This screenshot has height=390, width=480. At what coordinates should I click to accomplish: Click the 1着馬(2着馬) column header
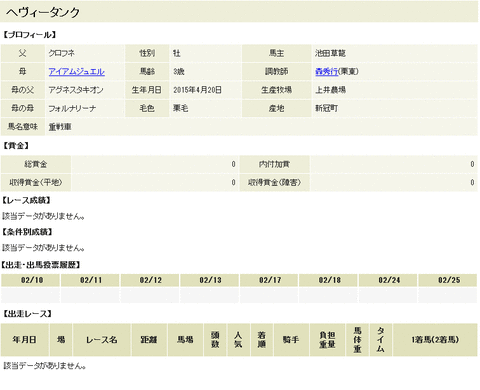pyautogui.click(x=435, y=340)
